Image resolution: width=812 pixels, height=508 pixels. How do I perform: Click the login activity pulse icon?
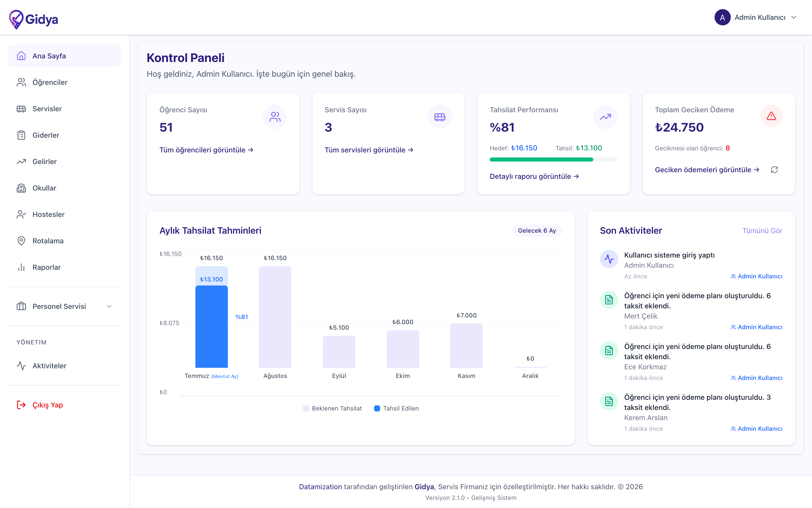click(609, 259)
